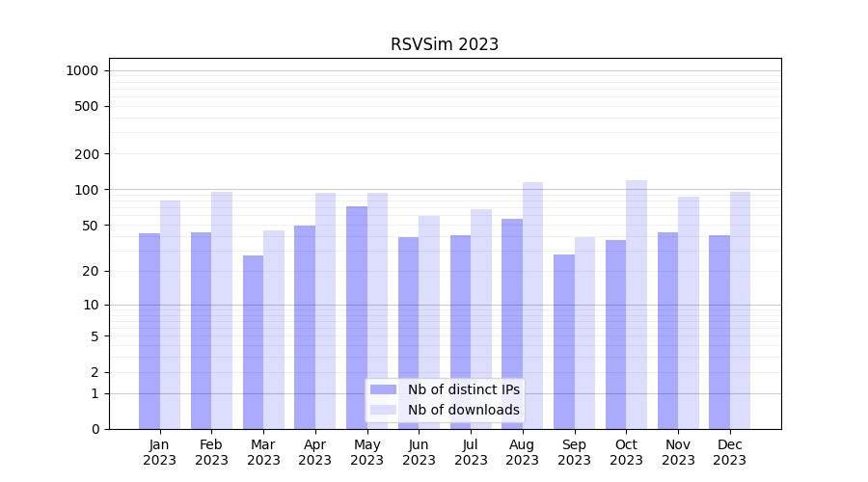Click the 'Apr 2023' x-axis label
Image resolution: width=868 pixels, height=482 pixels.
tap(315, 452)
